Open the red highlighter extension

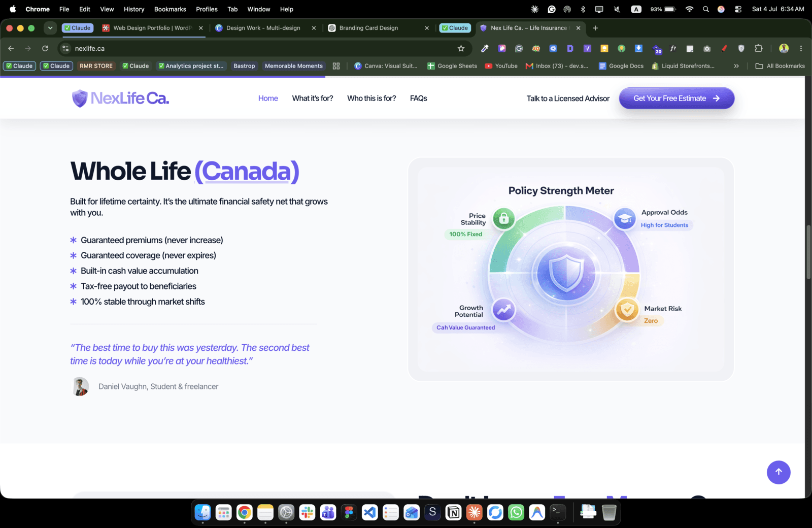[x=724, y=48]
